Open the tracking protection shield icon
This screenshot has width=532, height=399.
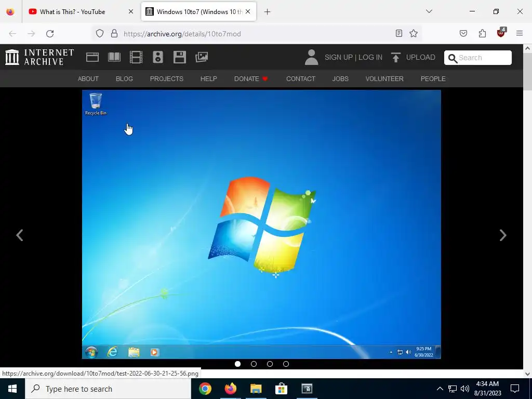(99, 33)
